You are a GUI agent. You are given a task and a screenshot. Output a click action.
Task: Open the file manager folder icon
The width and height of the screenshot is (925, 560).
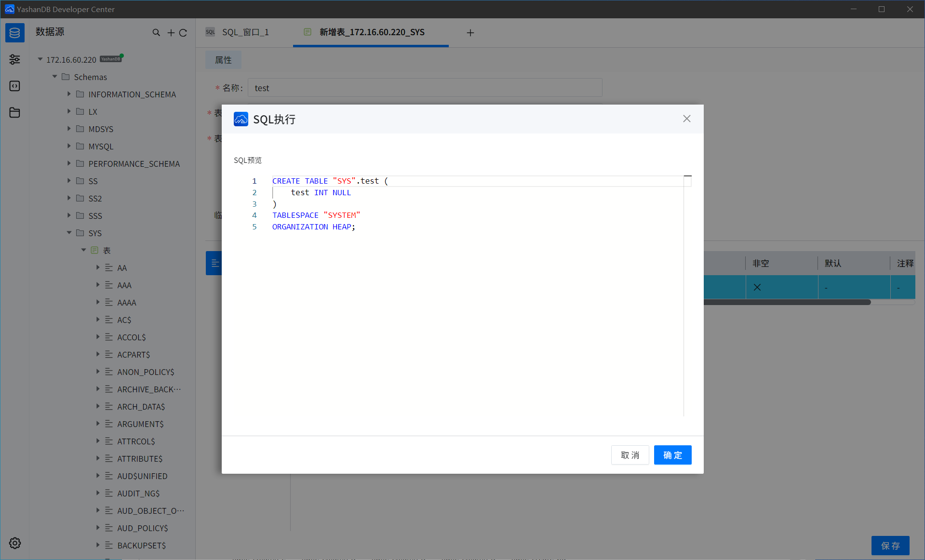pyautogui.click(x=14, y=112)
